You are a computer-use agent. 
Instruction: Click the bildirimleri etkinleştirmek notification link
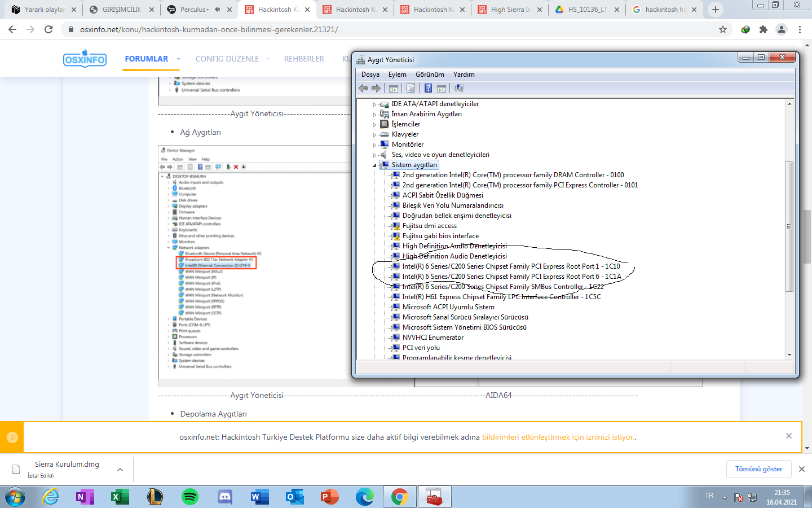tap(558, 437)
